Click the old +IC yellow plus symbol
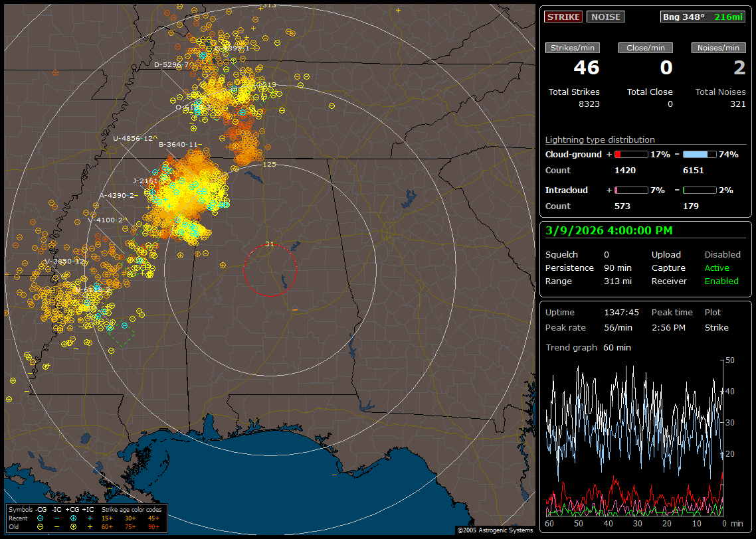The image size is (756, 539). pyautogui.click(x=90, y=526)
